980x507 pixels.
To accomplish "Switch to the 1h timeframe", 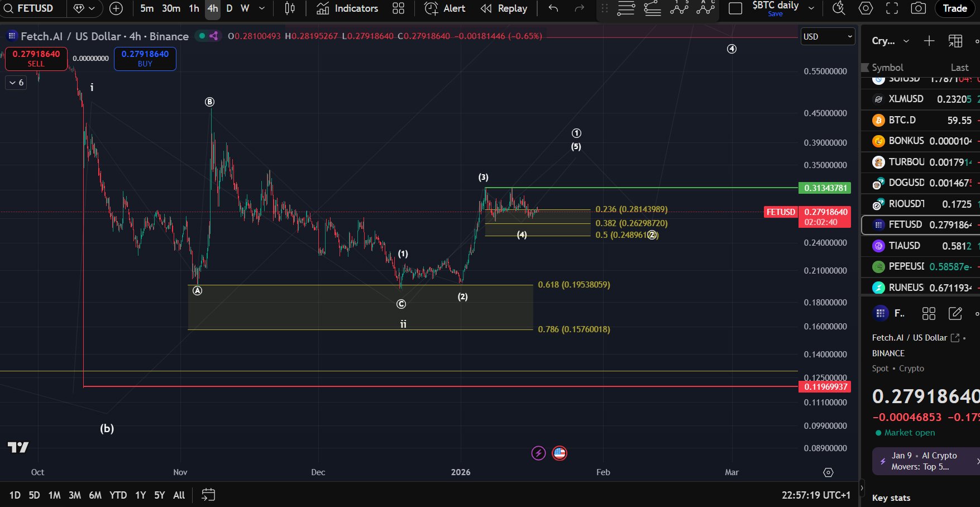I will (194, 8).
